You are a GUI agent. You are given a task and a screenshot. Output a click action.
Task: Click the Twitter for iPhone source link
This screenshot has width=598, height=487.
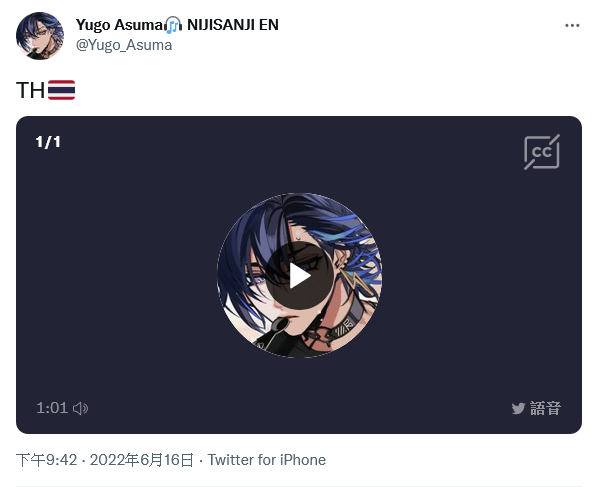click(x=267, y=460)
